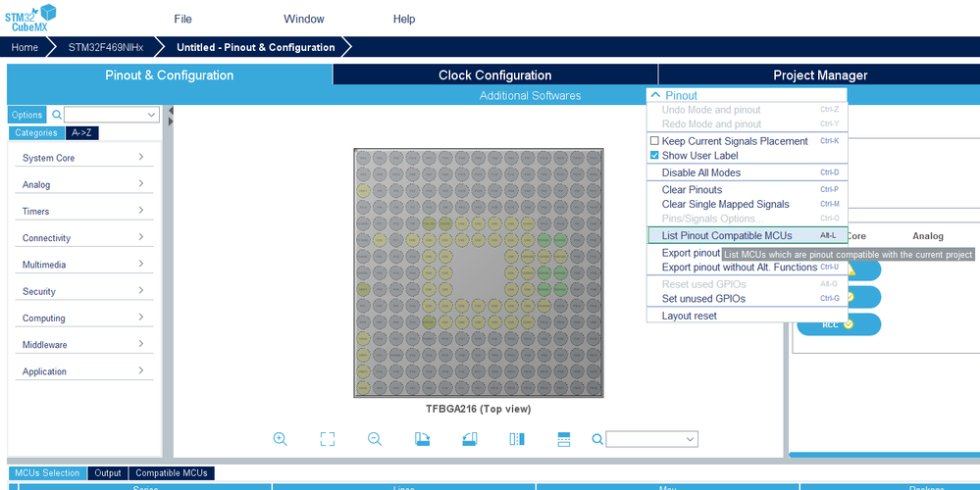Choose Disable All Modes
The height and width of the screenshot is (490, 980).
point(747,172)
